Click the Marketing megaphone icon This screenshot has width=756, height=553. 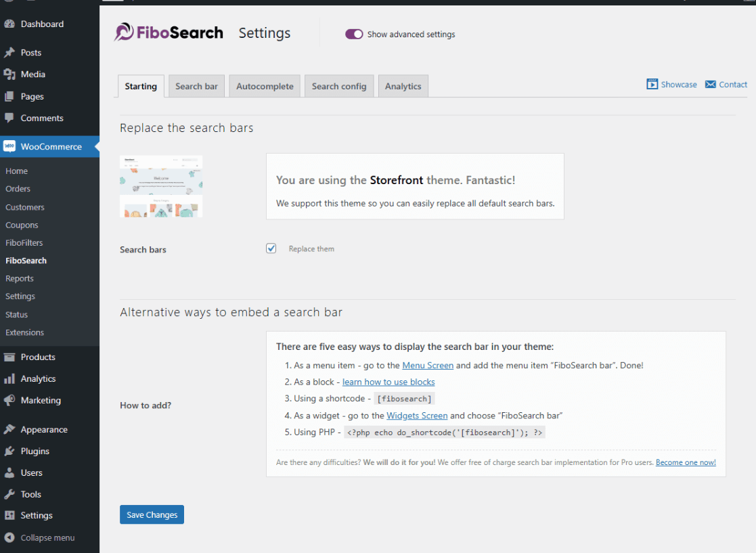(10, 400)
